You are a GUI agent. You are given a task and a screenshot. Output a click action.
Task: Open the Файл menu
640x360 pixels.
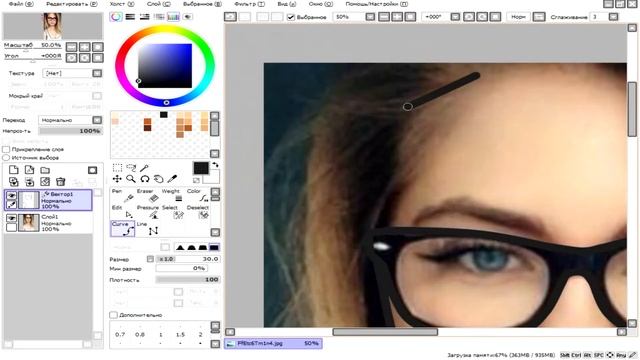21,4
